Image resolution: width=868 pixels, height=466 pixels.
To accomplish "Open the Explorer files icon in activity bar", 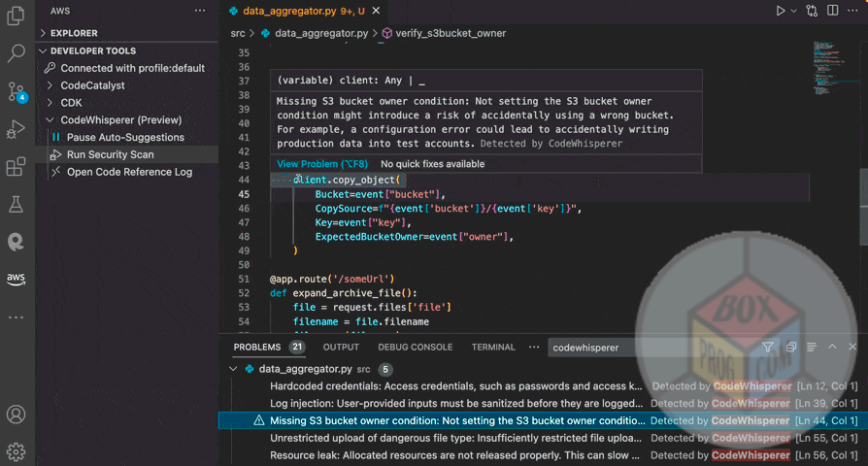I will 16,17.
